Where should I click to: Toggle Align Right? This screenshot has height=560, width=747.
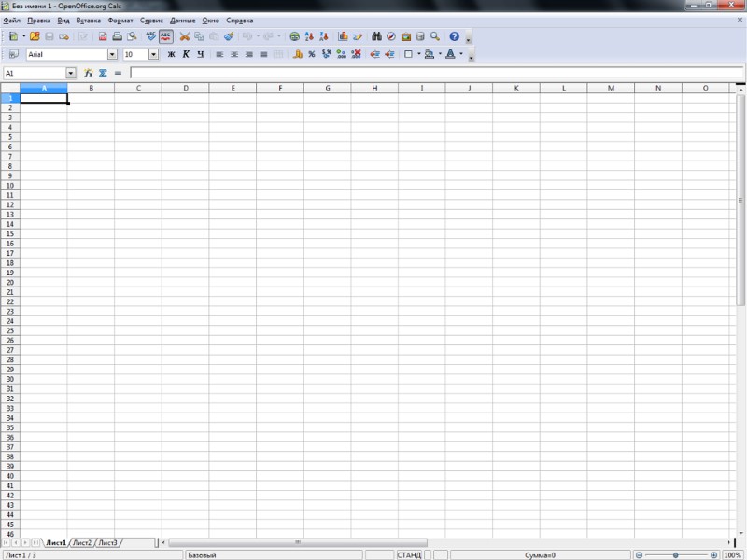point(248,54)
